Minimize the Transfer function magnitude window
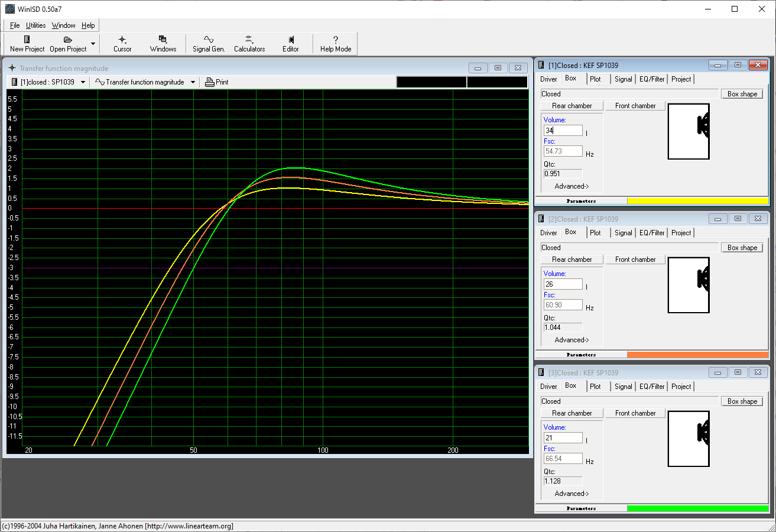Image resolution: width=776 pixels, height=532 pixels. 478,68
